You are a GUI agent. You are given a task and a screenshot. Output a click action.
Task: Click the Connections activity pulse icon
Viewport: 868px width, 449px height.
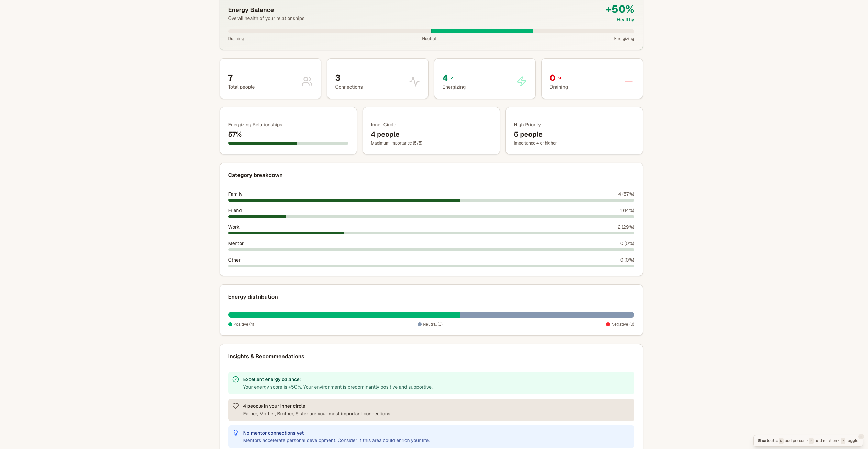click(414, 81)
